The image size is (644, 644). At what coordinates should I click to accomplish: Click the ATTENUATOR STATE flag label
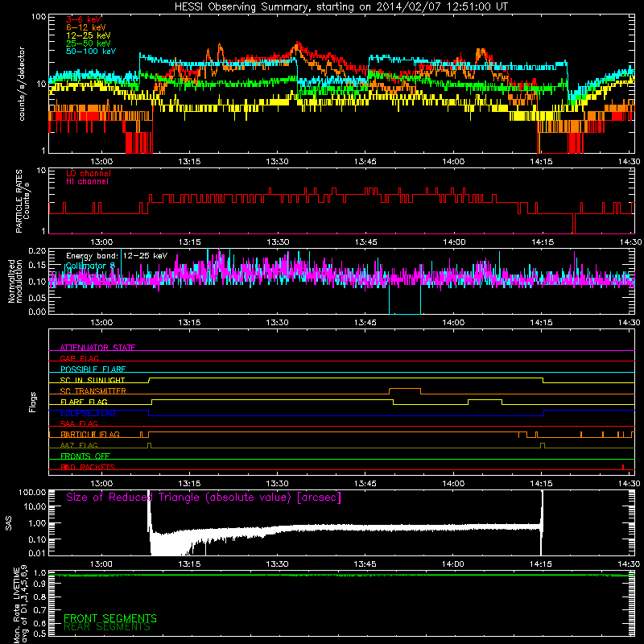point(97,348)
